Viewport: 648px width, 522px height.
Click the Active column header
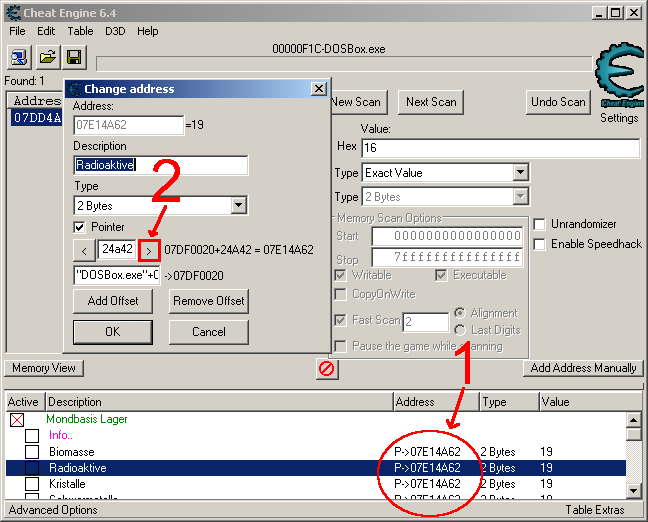pyautogui.click(x=25, y=402)
